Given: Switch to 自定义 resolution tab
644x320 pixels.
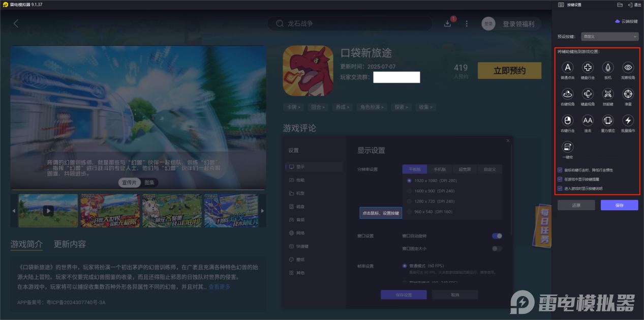Looking at the screenshot, I should 489,169.
